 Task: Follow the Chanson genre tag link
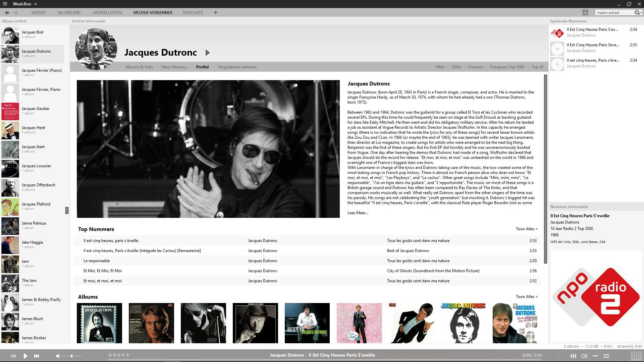coord(475,67)
